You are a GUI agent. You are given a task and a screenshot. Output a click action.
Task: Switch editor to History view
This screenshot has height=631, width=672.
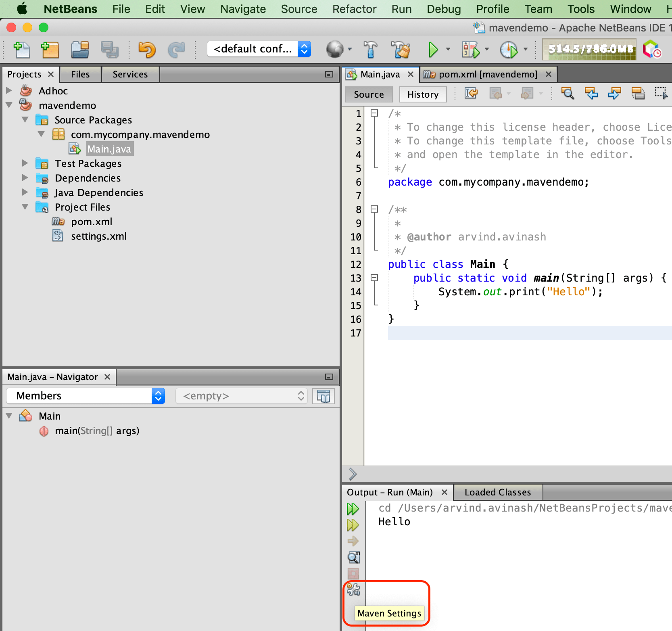[x=423, y=94]
